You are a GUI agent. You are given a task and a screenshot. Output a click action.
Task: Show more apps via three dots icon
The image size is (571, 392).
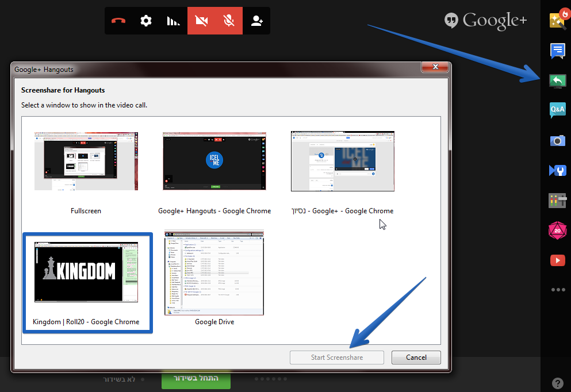(558, 290)
